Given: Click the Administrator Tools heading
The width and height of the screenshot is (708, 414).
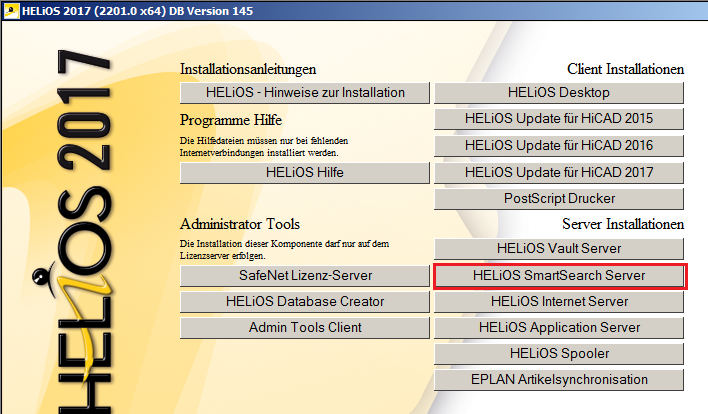Looking at the screenshot, I should click(240, 224).
